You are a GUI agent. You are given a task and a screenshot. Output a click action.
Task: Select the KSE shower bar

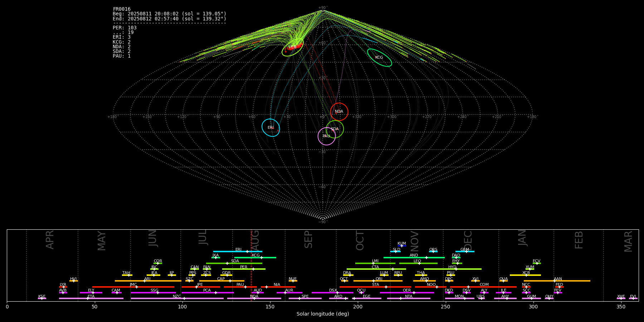point(42,298)
